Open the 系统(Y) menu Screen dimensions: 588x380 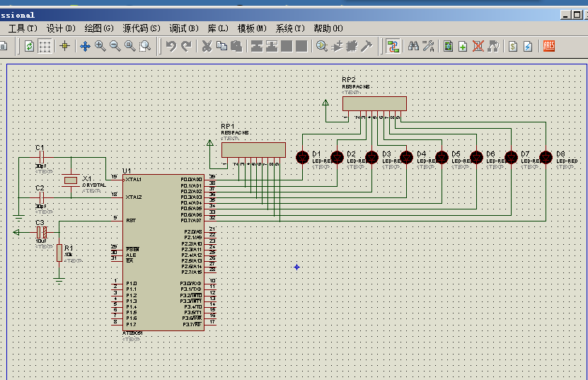(290, 28)
